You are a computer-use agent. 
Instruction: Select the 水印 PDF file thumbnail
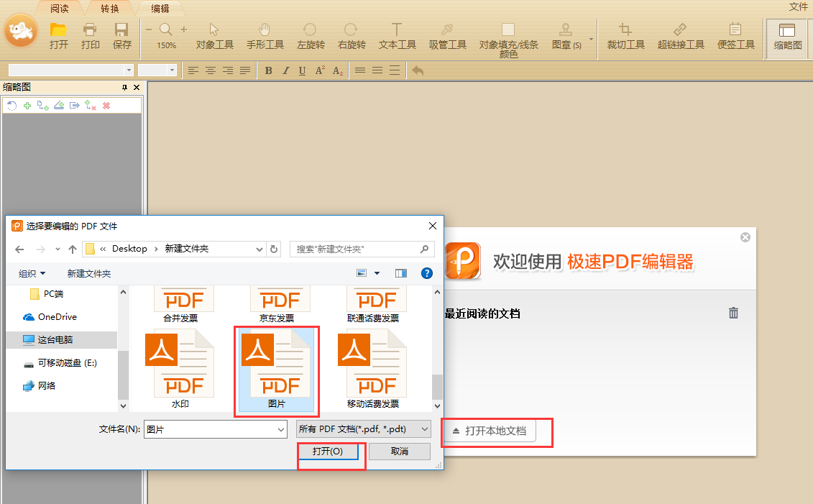(180, 368)
